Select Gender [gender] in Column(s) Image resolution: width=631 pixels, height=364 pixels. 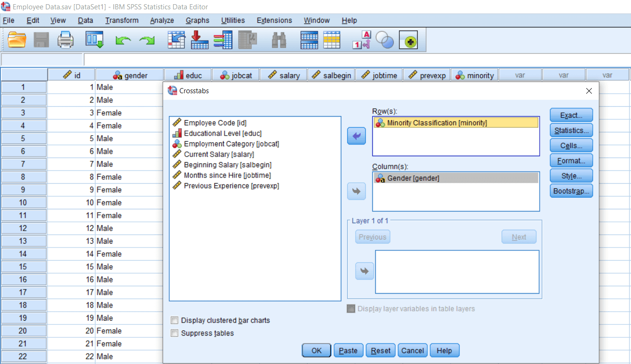(x=456, y=178)
